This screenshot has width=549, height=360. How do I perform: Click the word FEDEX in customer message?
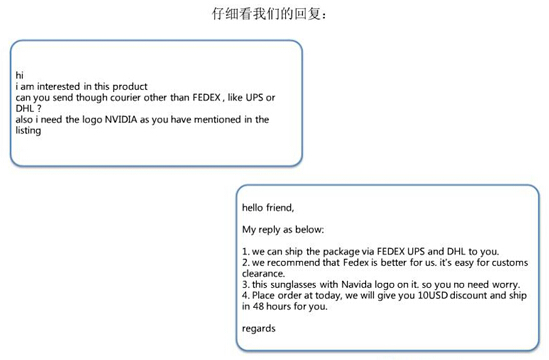[x=207, y=97]
